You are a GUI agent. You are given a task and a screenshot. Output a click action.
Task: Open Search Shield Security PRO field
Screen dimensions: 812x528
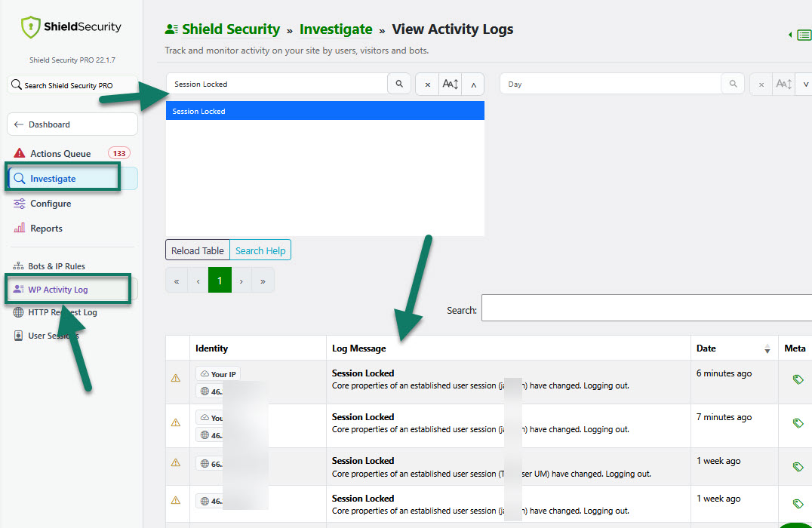click(72, 85)
